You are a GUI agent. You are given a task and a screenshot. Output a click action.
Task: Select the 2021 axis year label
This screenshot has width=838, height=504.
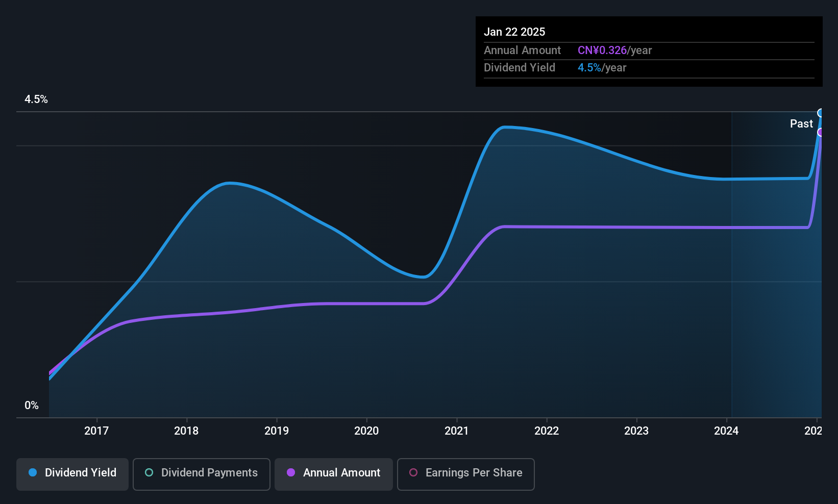tap(457, 431)
